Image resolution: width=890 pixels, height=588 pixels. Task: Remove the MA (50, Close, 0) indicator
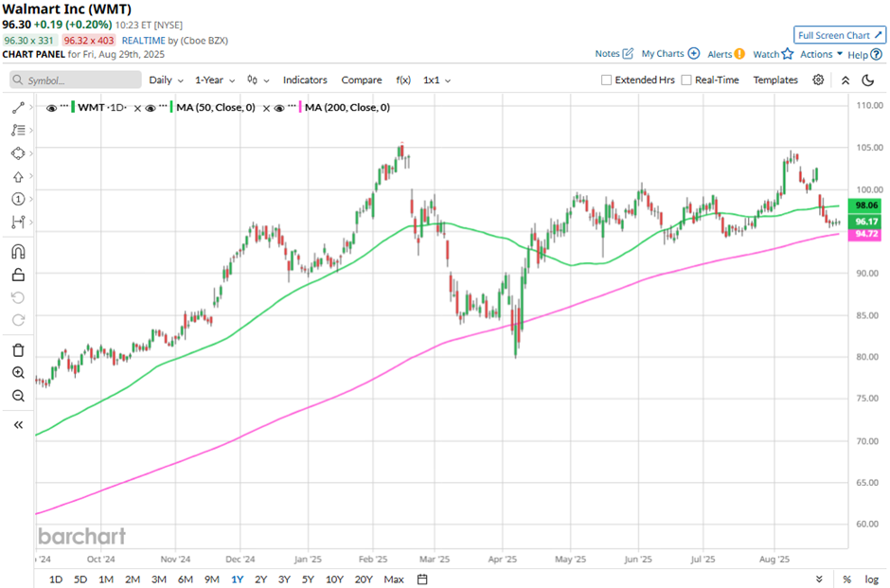coord(266,108)
